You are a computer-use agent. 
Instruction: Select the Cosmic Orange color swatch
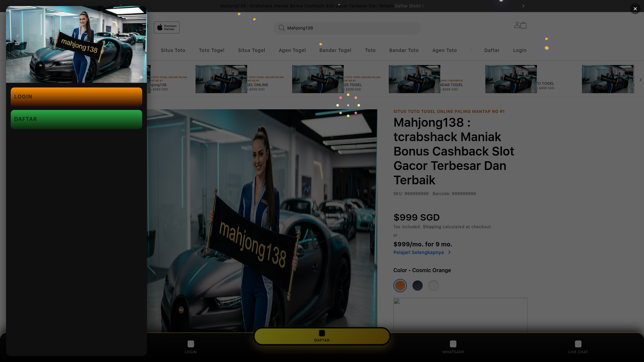pyautogui.click(x=400, y=286)
